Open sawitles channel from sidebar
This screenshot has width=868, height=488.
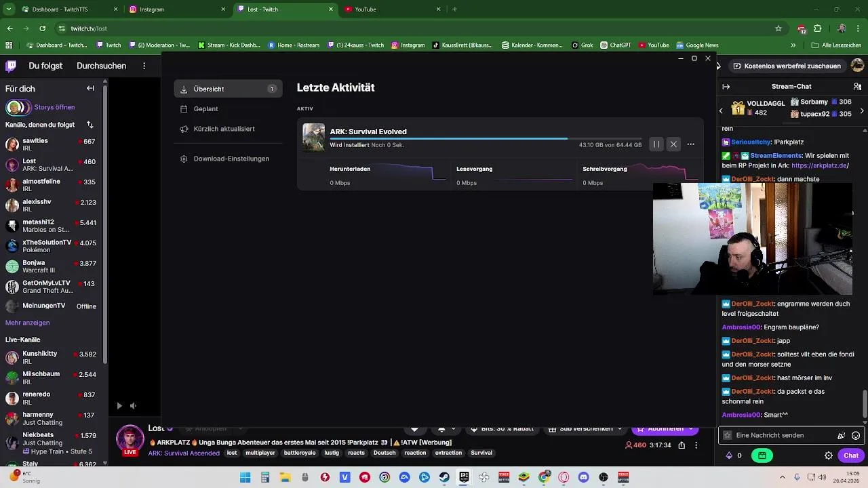(x=51, y=144)
